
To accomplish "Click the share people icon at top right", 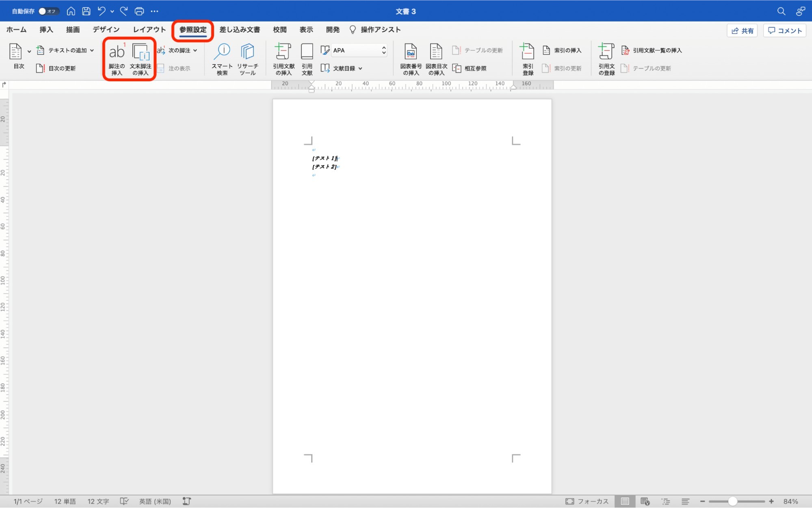I will point(800,11).
